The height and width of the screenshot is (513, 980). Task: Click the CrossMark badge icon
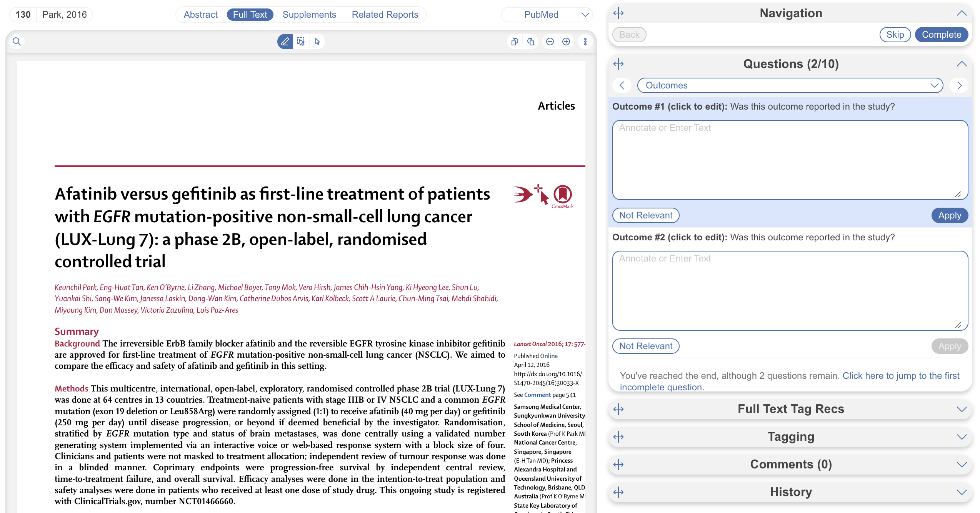tap(562, 195)
